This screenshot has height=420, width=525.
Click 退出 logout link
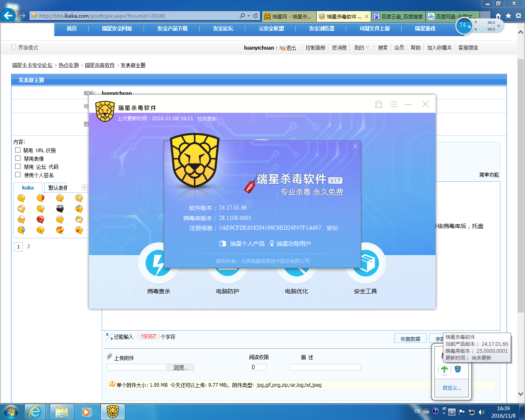click(x=291, y=48)
